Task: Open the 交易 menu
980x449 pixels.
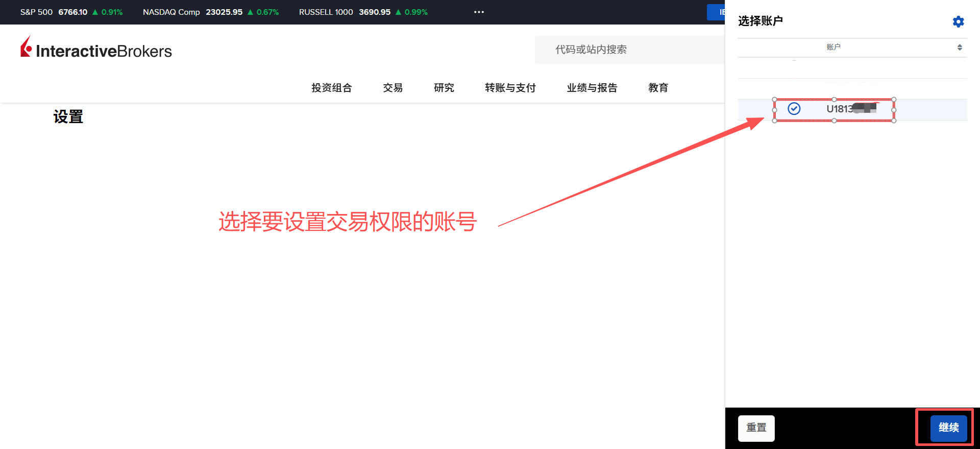Action: [393, 88]
